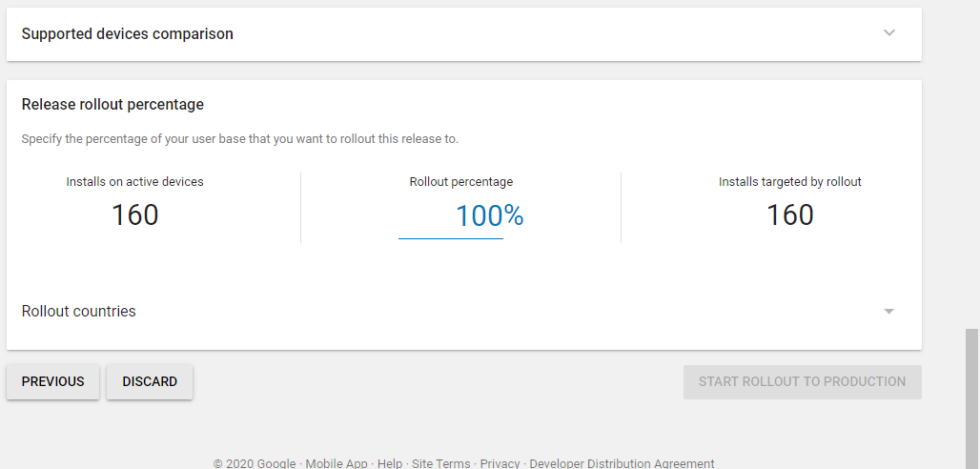Go back with the PREVIOUS button

53,381
